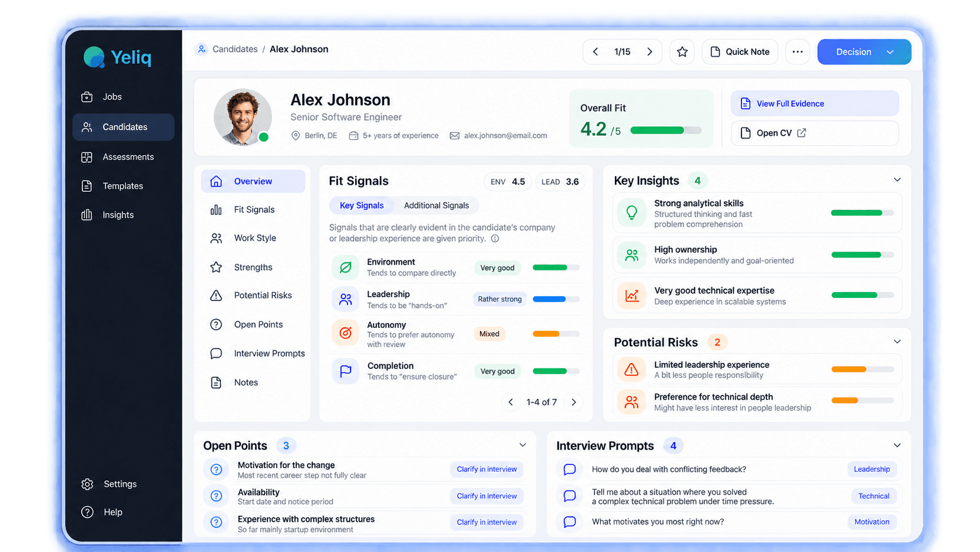Image resolution: width=980 pixels, height=552 pixels.
Task: Open Insights in the sidebar
Action: [x=123, y=215]
